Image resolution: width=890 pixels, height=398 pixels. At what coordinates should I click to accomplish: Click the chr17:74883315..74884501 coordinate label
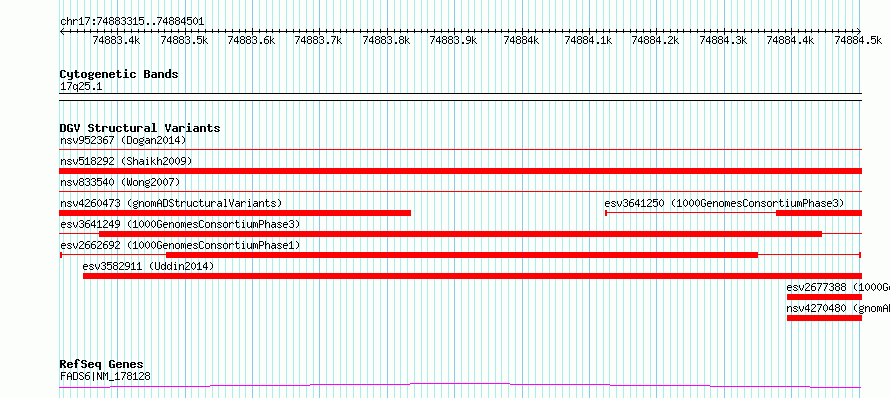click(x=132, y=22)
